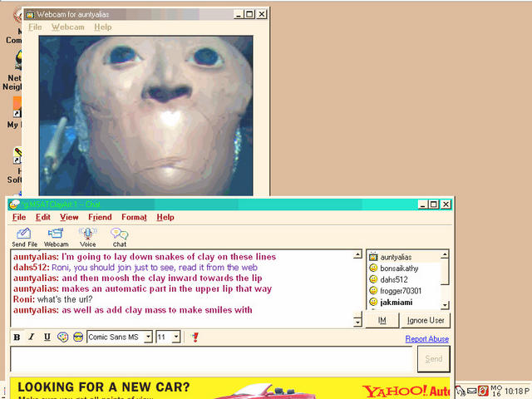This screenshot has width=532, height=399.
Task: Click the red exclamation buzz icon
Action: (x=195, y=337)
